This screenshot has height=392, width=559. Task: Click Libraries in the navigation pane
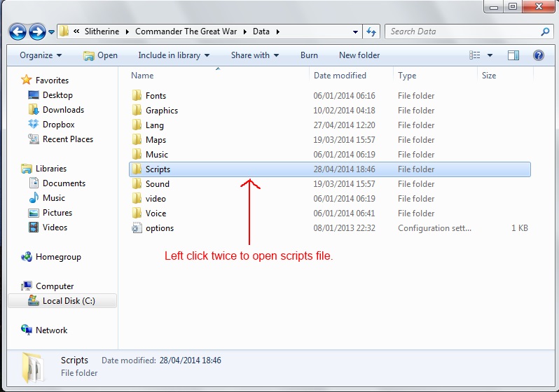click(51, 169)
